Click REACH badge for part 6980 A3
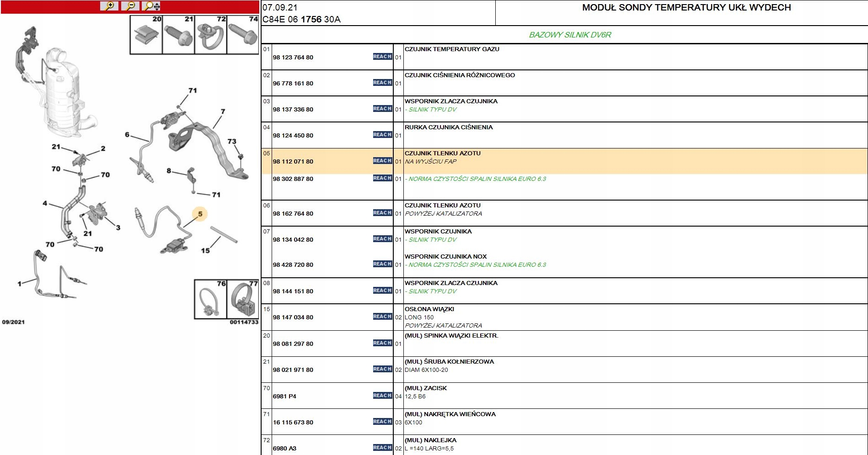Image resolution: width=868 pixels, height=455 pixels. (x=382, y=448)
